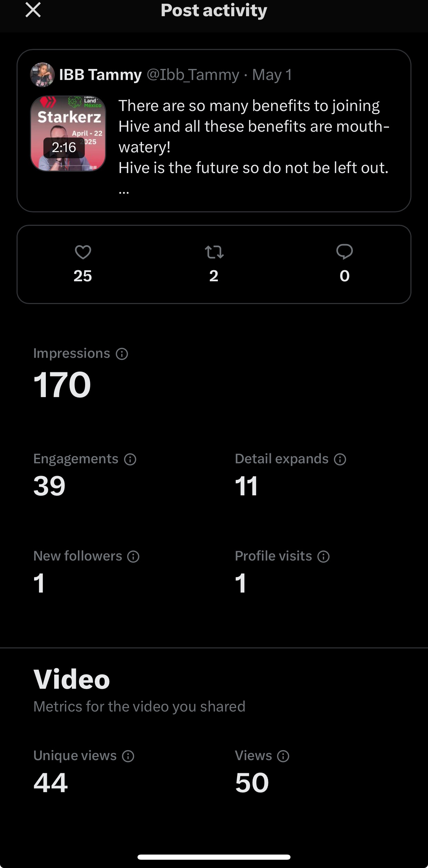Open the Starkerz video thumbnail
Viewport: 428px width, 868px height.
(68, 133)
